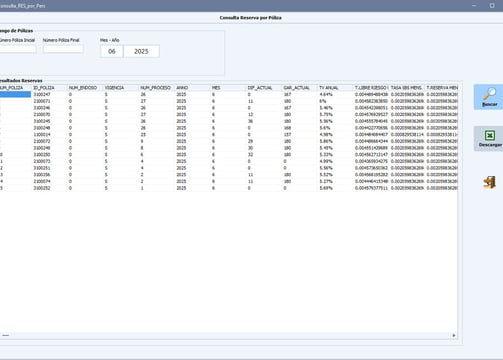Click the horizontal scrollbar right arrow

tap(454, 335)
